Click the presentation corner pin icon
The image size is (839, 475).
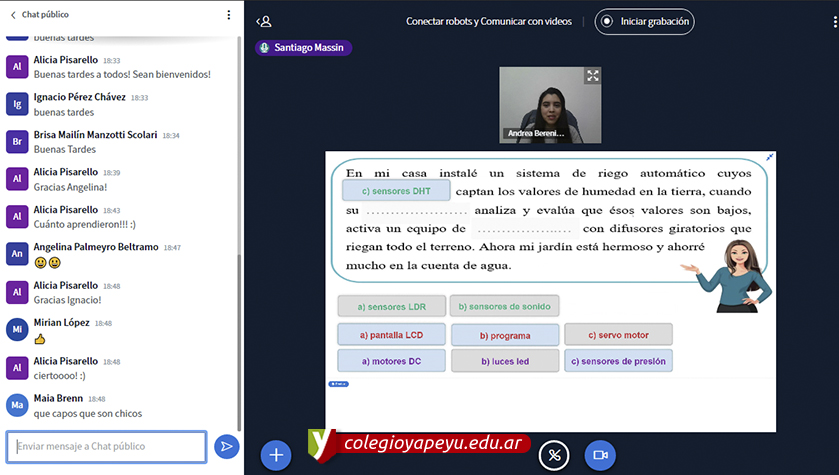click(770, 157)
